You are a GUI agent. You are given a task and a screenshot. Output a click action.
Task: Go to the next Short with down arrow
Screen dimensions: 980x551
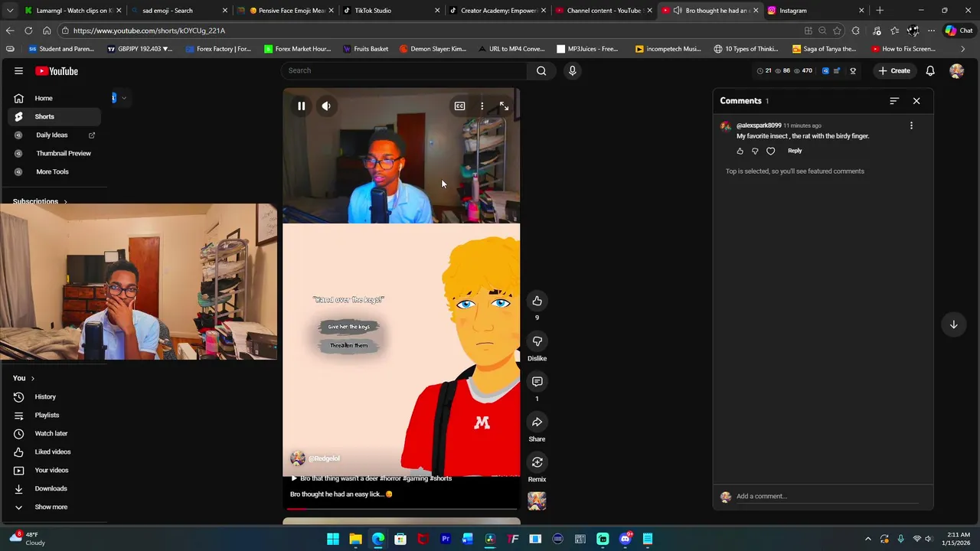click(x=953, y=324)
